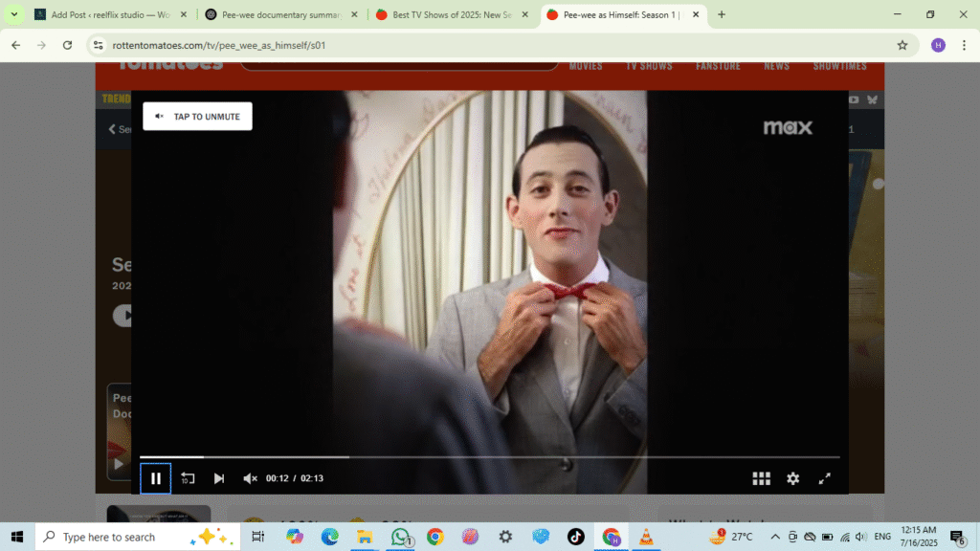Seek along the video progress bar

point(489,457)
